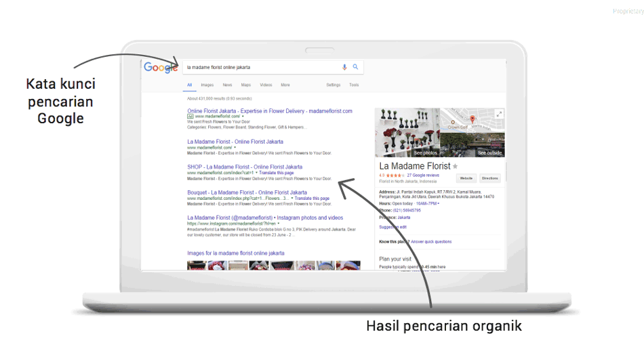Open the search Settings menu
Viewport: 644px width, 355px height.
tap(334, 85)
